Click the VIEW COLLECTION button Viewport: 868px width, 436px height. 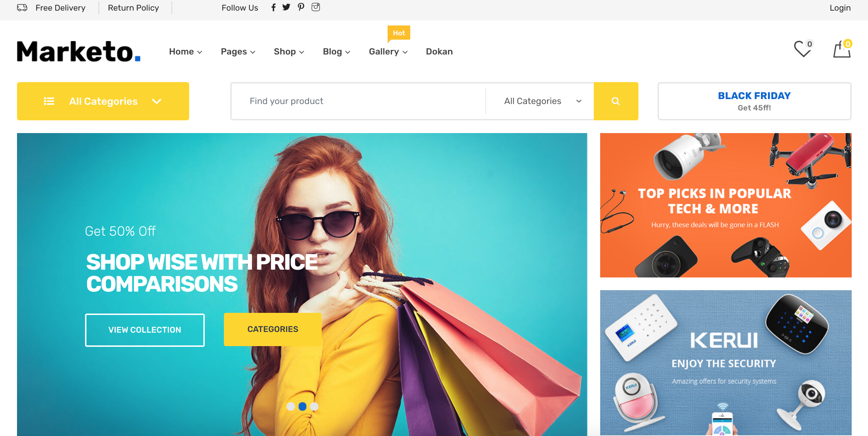coord(145,329)
